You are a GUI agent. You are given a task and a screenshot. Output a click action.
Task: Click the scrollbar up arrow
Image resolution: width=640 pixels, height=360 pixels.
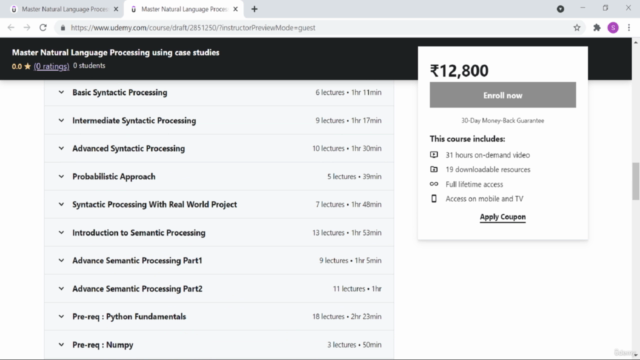click(x=636, y=42)
